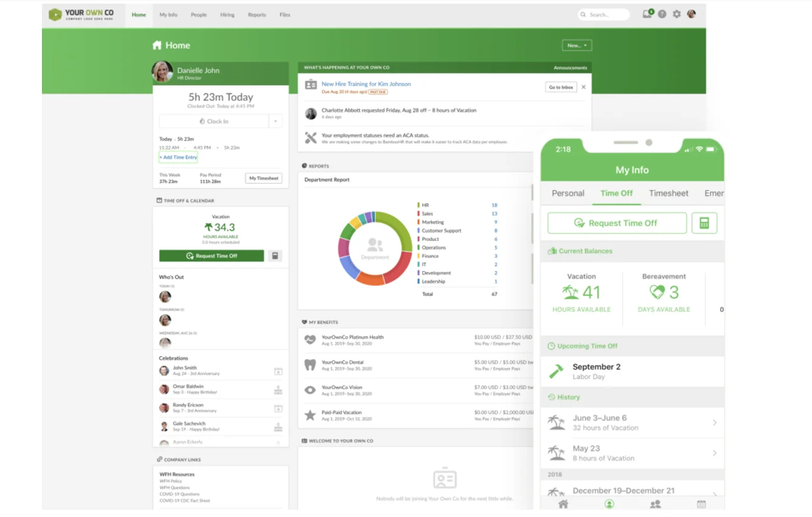Click inside the Search field
The width and height of the screenshot is (812, 517).
pyautogui.click(x=605, y=15)
